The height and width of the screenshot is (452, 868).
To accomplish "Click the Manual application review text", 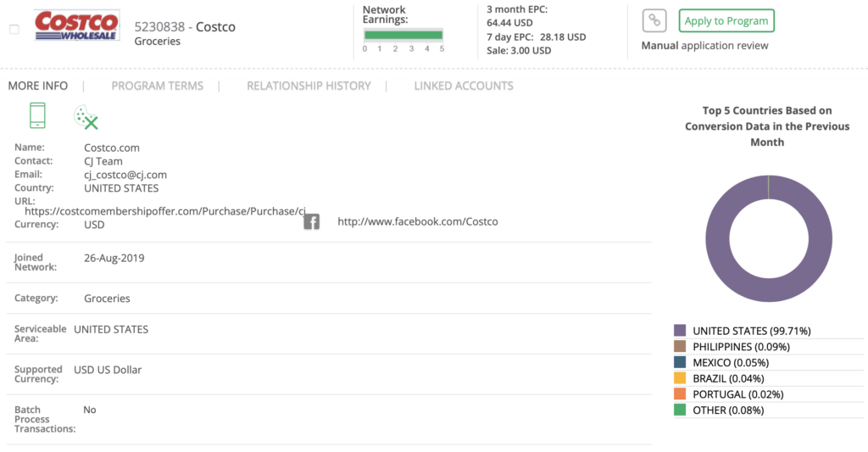I will (704, 46).
